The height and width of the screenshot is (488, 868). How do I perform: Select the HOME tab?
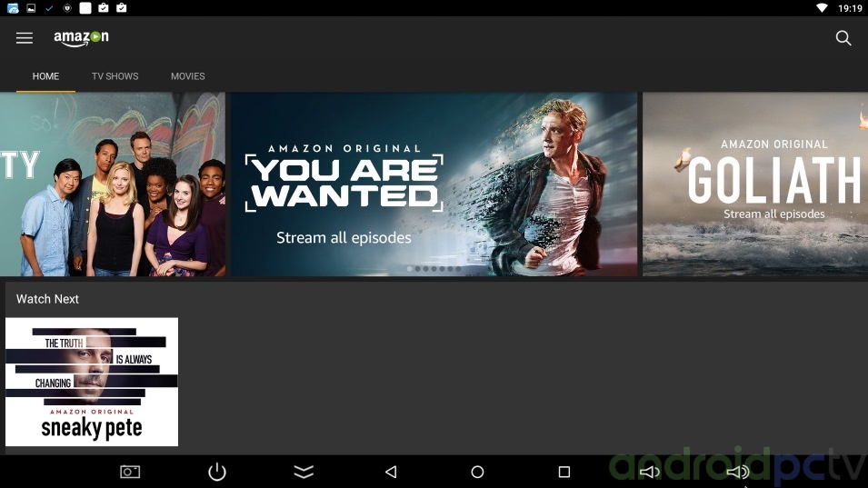click(45, 76)
